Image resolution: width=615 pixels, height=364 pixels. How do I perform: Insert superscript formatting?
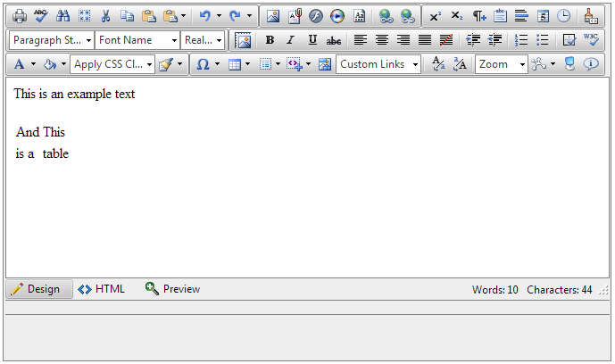pos(435,16)
